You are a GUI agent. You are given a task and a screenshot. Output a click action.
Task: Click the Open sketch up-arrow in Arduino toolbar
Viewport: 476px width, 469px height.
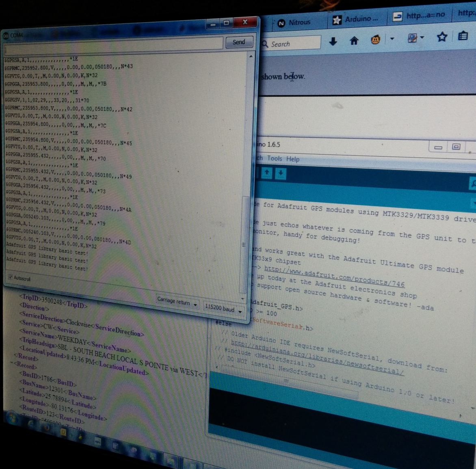click(x=266, y=173)
